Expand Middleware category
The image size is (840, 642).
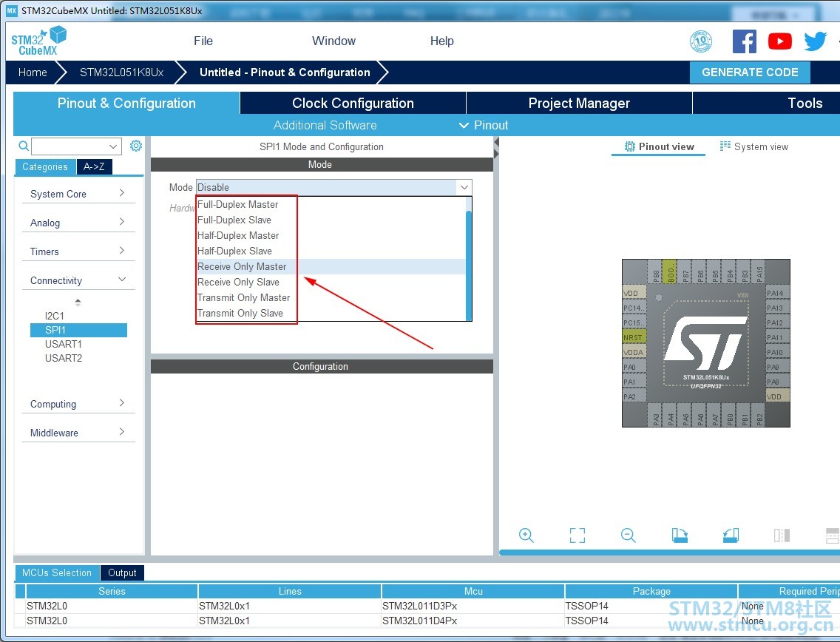point(78,433)
